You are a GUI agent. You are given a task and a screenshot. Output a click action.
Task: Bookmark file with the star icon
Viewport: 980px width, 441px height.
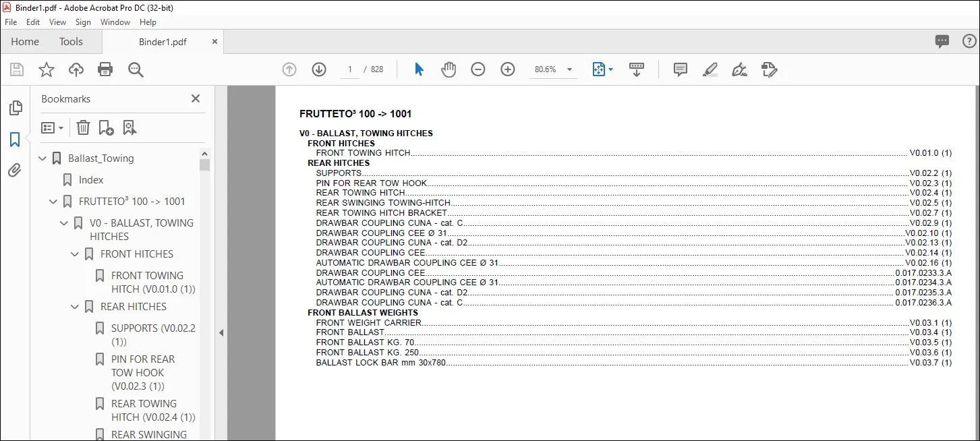click(x=47, y=69)
